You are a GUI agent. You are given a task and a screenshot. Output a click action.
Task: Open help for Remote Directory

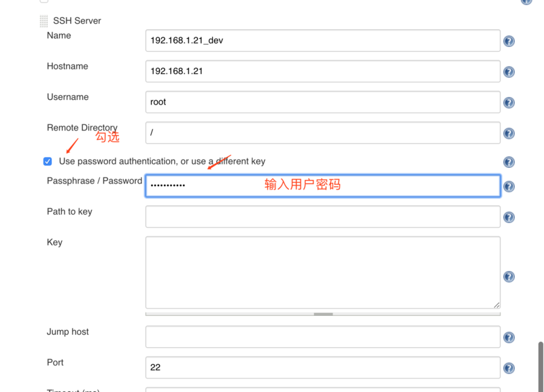509,133
